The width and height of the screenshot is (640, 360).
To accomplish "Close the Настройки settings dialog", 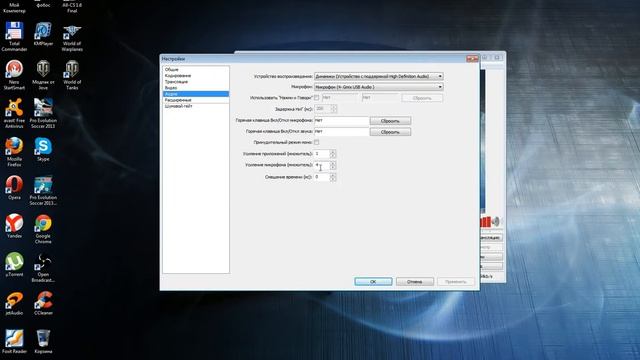I will pos(472,59).
